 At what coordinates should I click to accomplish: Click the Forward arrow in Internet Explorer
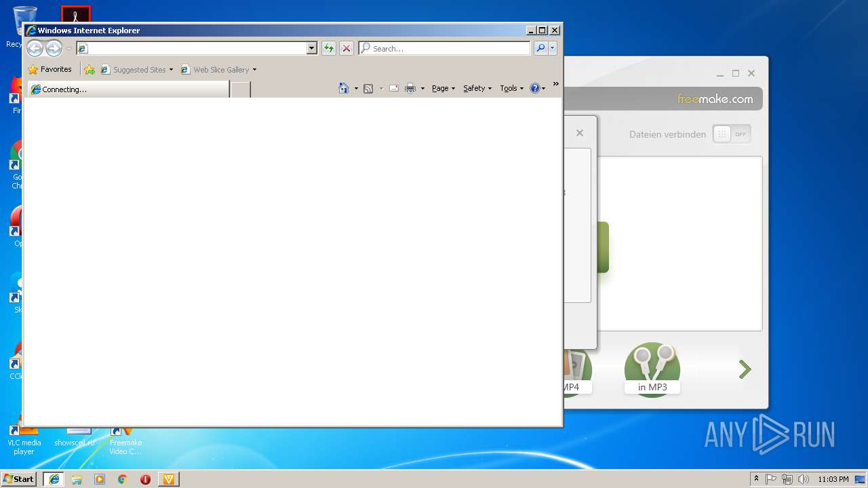pyautogui.click(x=54, y=48)
